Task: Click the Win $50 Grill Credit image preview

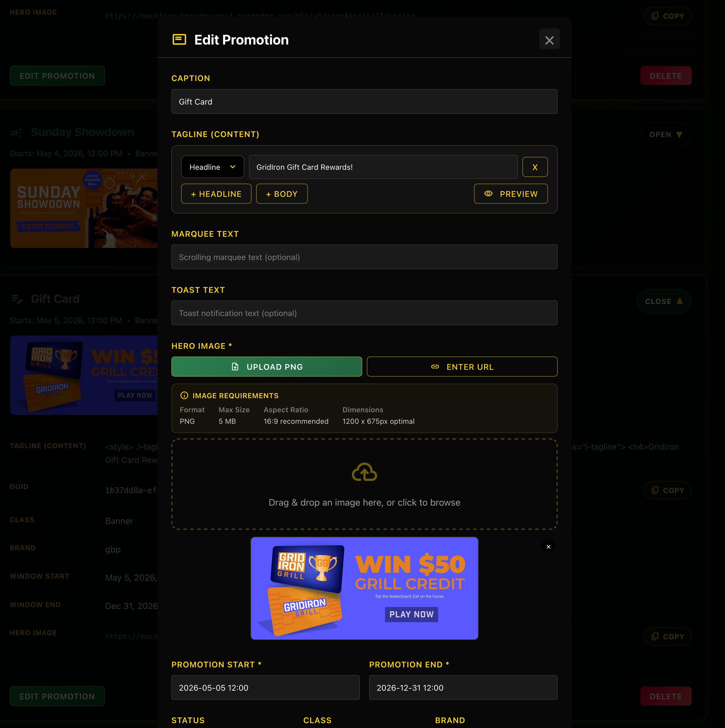Action: tap(364, 588)
